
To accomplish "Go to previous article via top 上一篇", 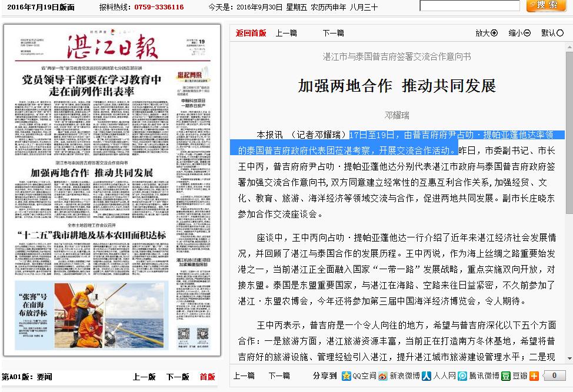I will pyautogui.click(x=286, y=33).
